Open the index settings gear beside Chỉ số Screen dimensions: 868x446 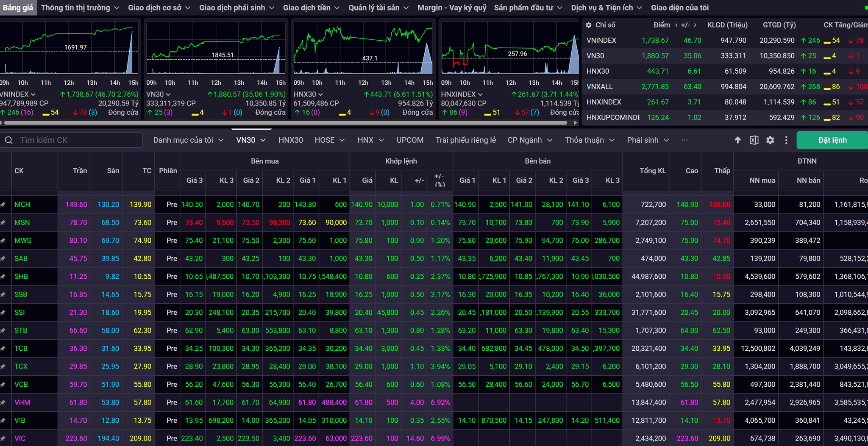[x=589, y=25]
